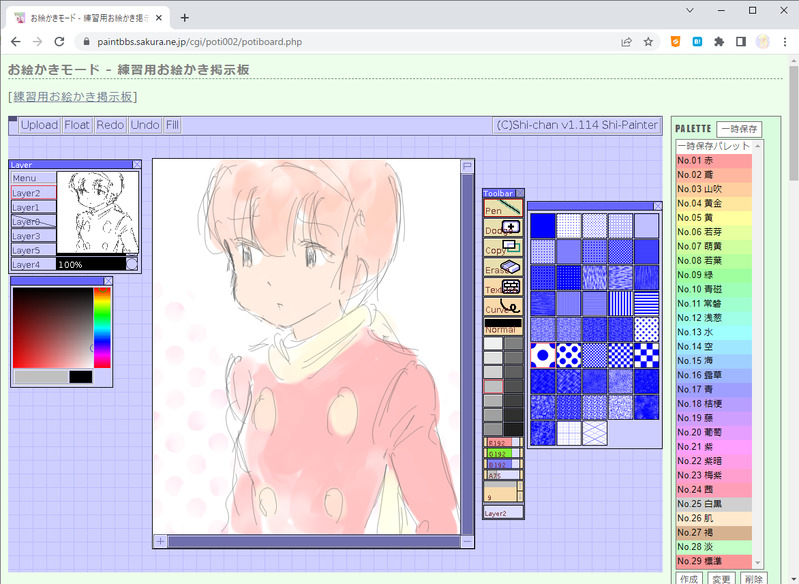The image size is (799, 584).
Task: Adjust the G192 green slider
Action: (x=503, y=453)
